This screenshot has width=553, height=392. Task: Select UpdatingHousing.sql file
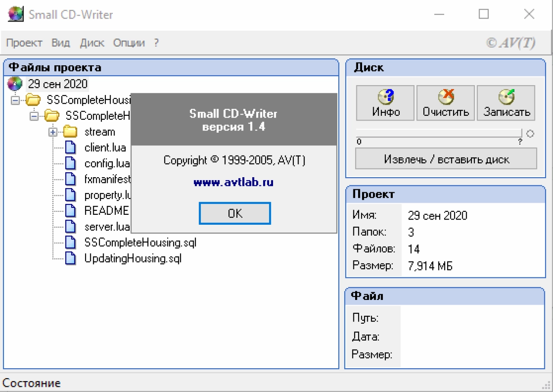pyautogui.click(x=133, y=259)
